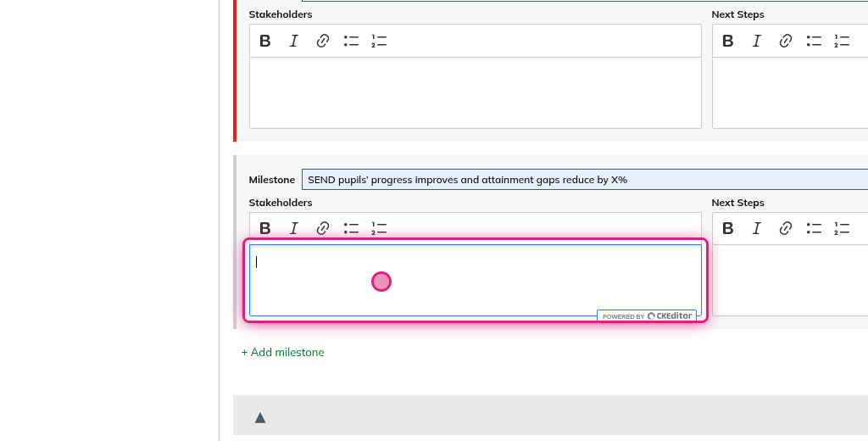The width and height of the screenshot is (868, 441).
Task: Click Italic in upper Next Steps editor toolbar
Action: pyautogui.click(x=757, y=41)
